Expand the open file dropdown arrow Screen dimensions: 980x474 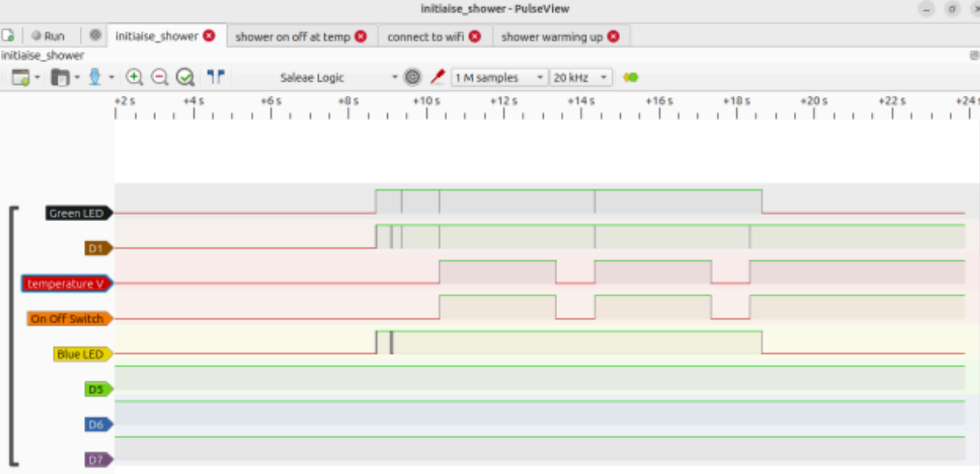77,77
